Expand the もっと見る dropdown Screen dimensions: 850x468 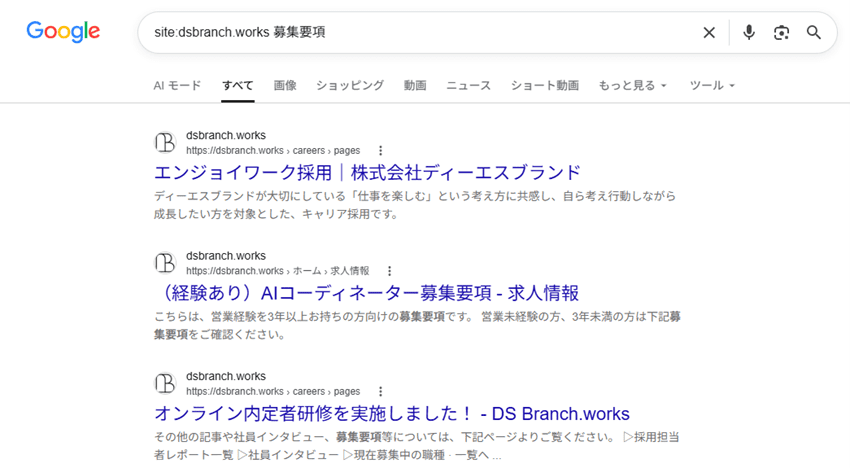633,85
